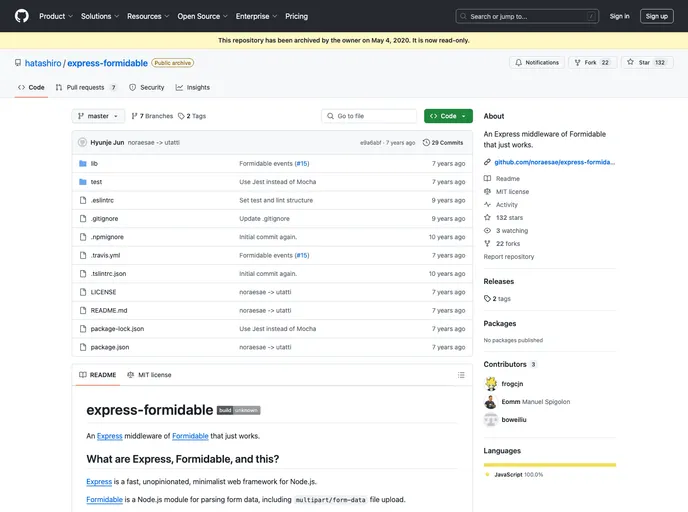
Task: Click the MIT license scale icon
Action: tap(487, 192)
